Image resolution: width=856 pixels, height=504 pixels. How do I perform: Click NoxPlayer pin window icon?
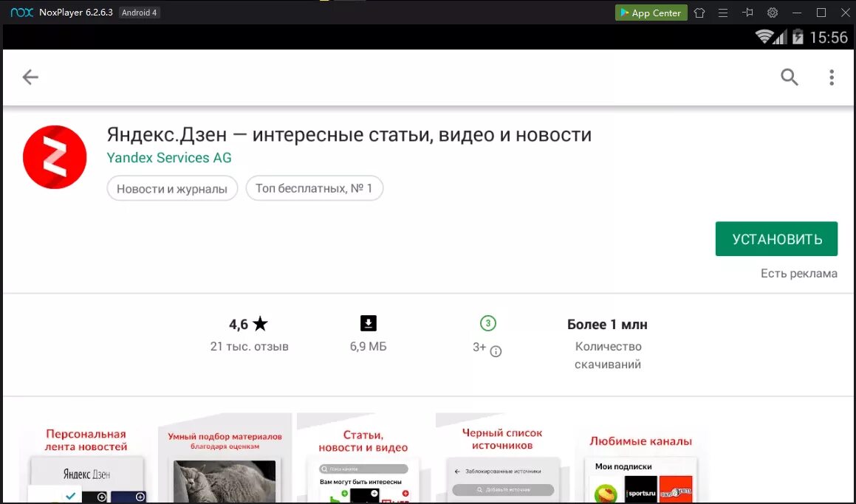point(747,12)
